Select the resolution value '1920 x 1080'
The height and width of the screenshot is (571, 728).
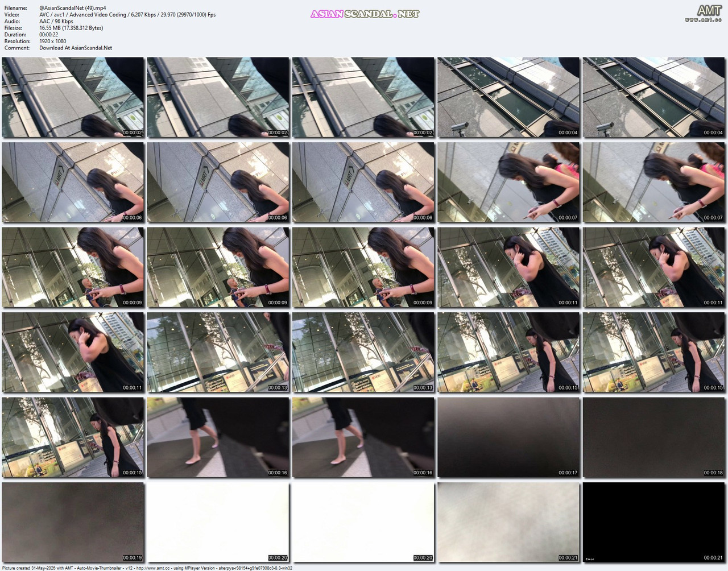click(53, 41)
